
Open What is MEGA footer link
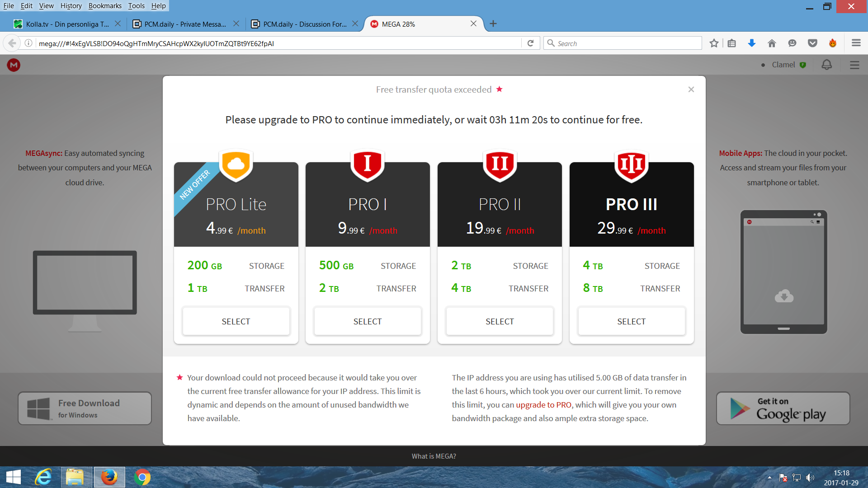tap(434, 456)
